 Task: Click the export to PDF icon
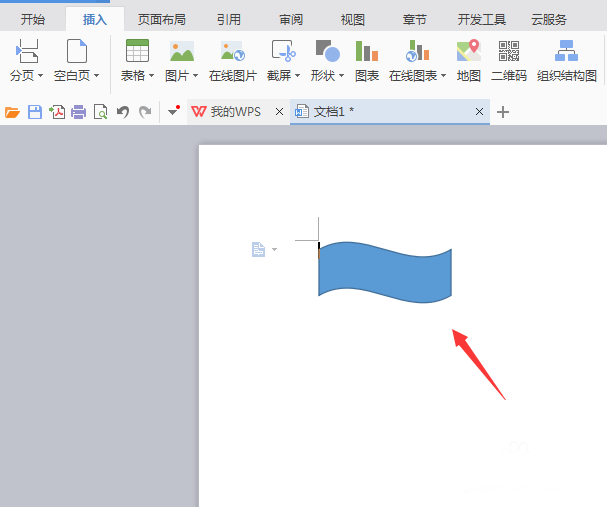tap(57, 112)
